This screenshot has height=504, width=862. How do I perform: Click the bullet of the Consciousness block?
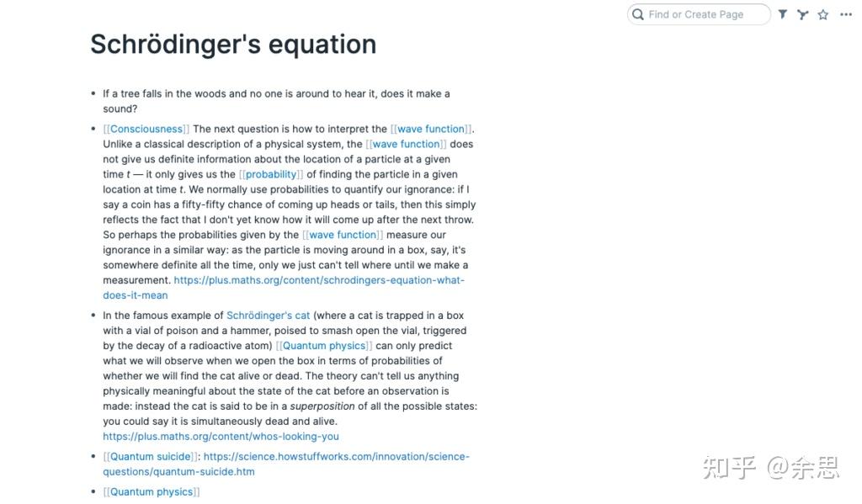93,129
